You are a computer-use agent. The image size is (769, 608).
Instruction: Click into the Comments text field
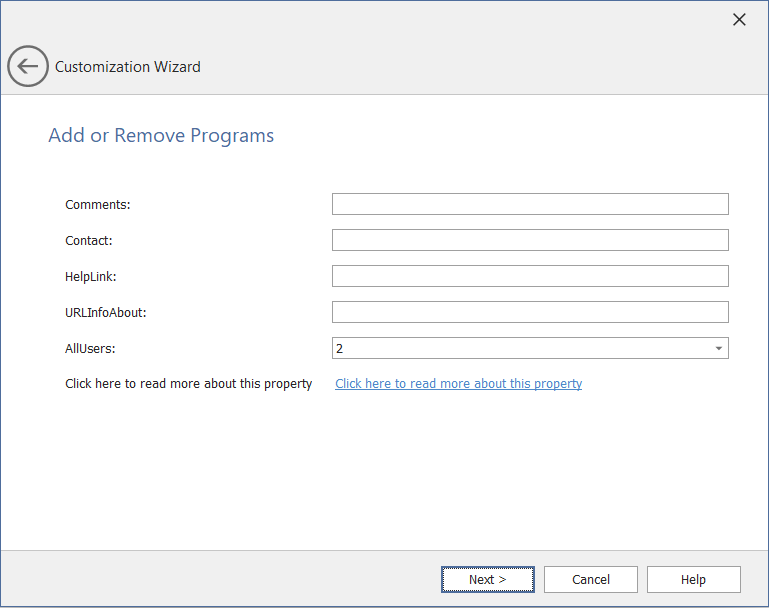pos(530,204)
